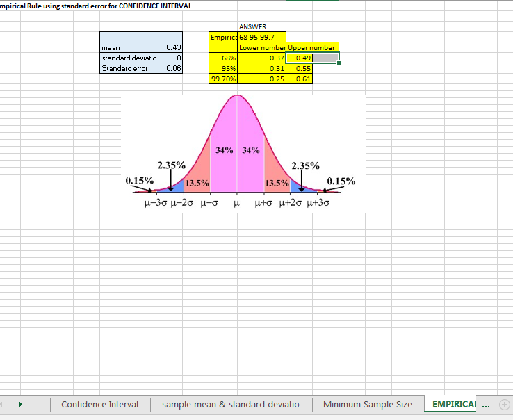Select lower number cell 0.31
Image resolution: width=513 pixels, height=420 pixels.
261,68
